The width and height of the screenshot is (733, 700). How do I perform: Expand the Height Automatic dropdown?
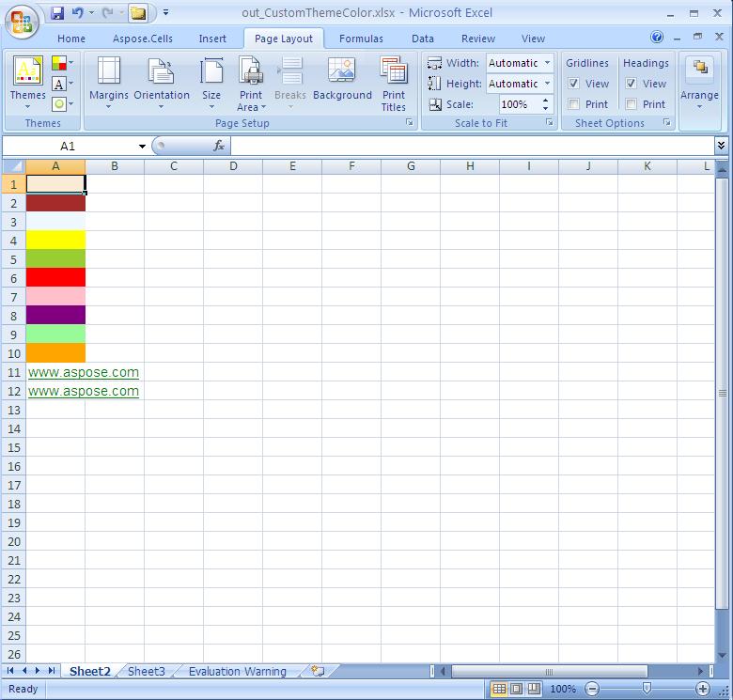point(547,84)
